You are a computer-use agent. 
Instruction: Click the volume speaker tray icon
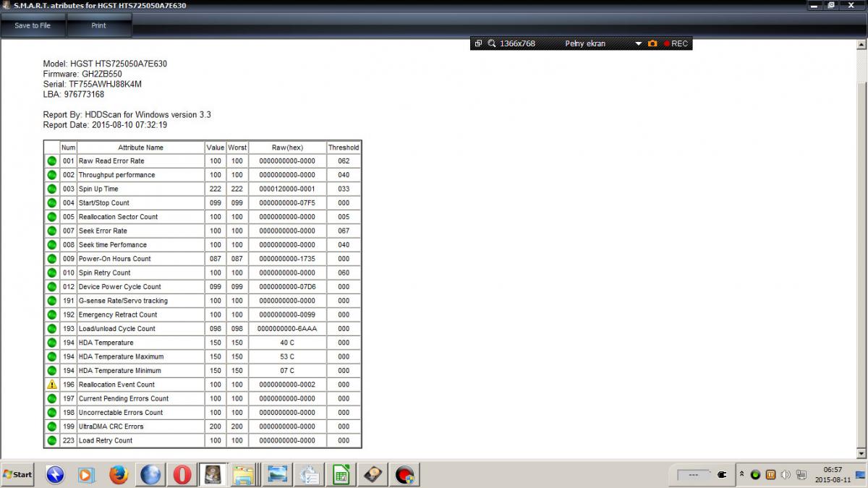(x=786, y=474)
